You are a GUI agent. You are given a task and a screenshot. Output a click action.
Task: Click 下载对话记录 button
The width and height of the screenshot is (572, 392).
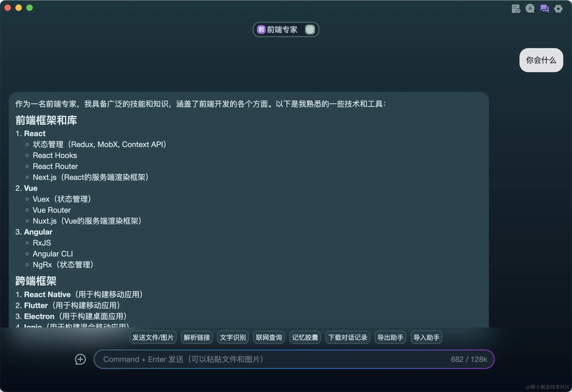click(348, 337)
